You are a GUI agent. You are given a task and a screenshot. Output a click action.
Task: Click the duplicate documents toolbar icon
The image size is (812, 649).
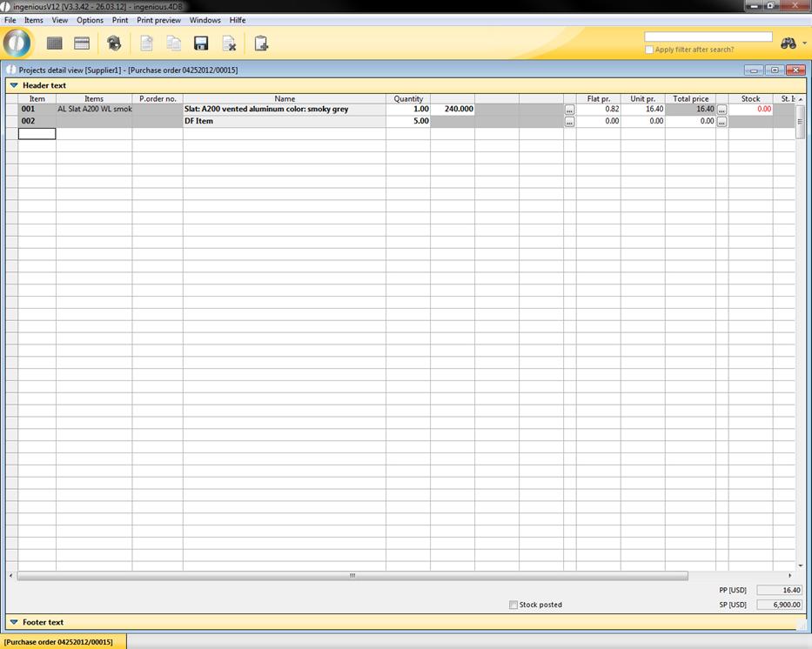coord(174,43)
